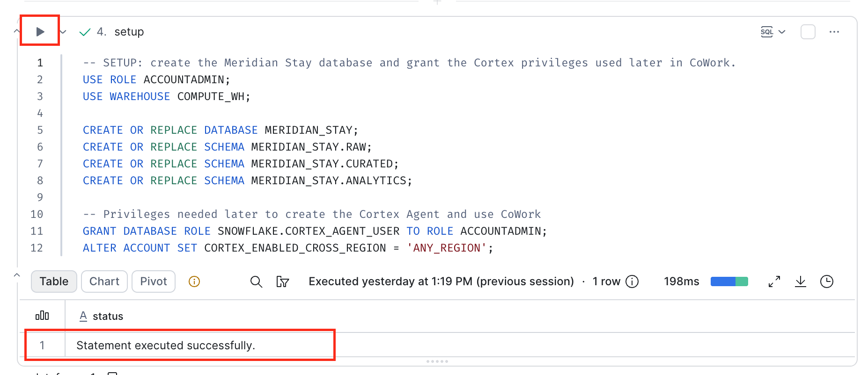This screenshot has height=375, width=868.
Task: Select row number 1 in results table
Action: [x=42, y=346]
